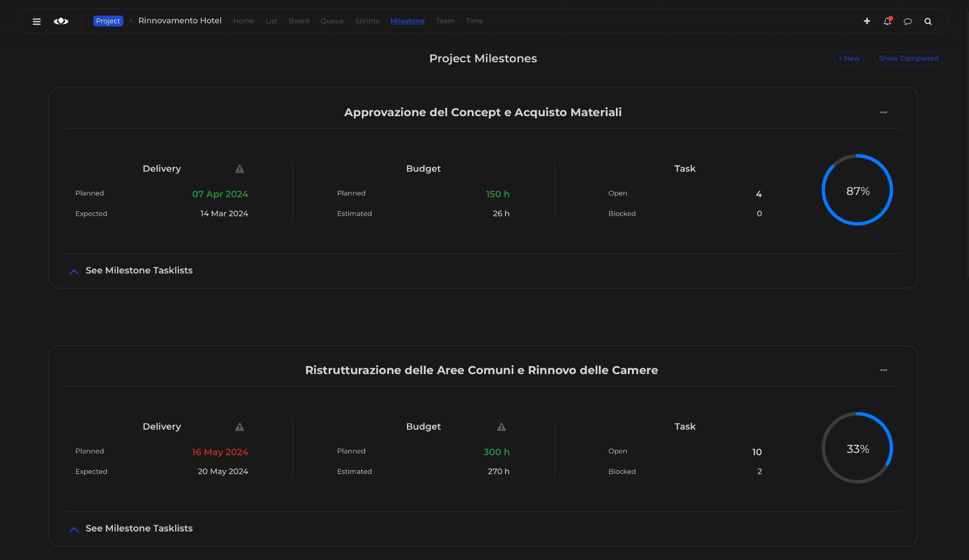969x560 pixels.
Task: Click blocked task count 0
Action: point(759,214)
